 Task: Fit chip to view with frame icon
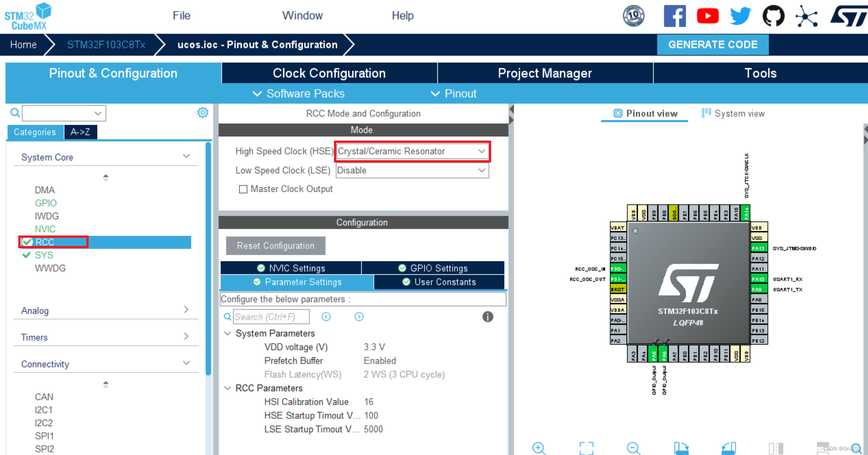coord(587,448)
